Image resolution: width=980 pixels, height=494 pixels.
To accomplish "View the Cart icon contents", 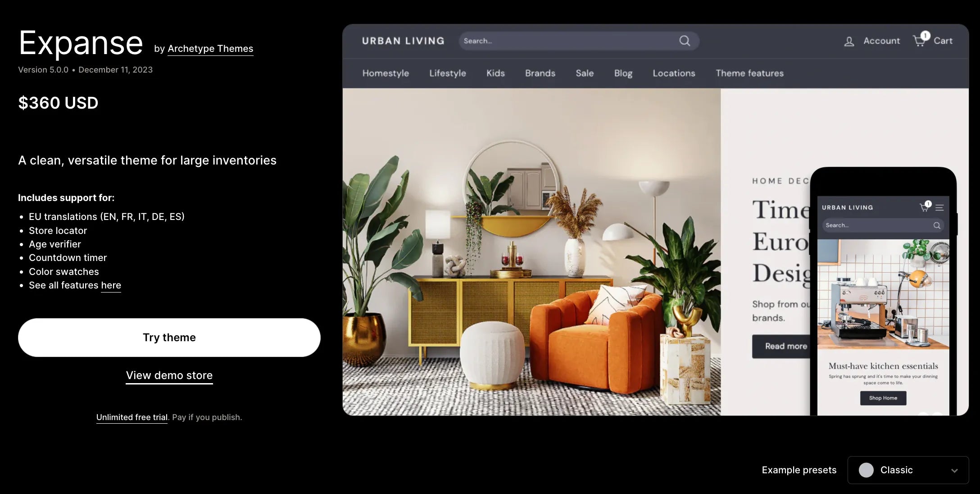I will click(x=920, y=40).
